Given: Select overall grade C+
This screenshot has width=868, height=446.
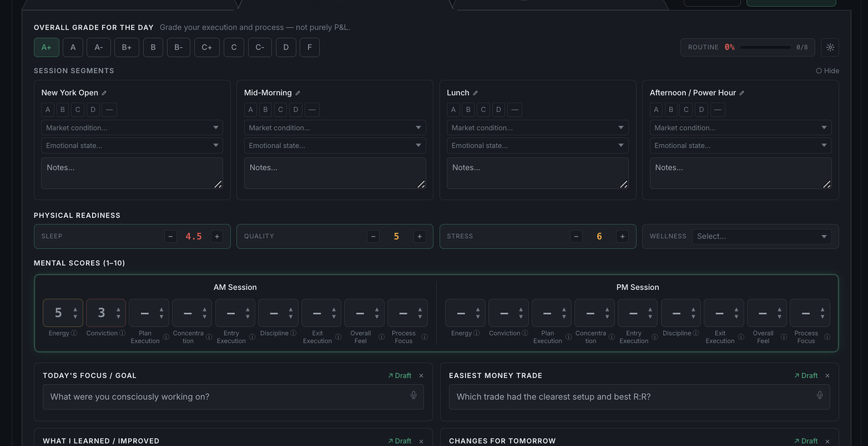Looking at the screenshot, I should tap(207, 47).
